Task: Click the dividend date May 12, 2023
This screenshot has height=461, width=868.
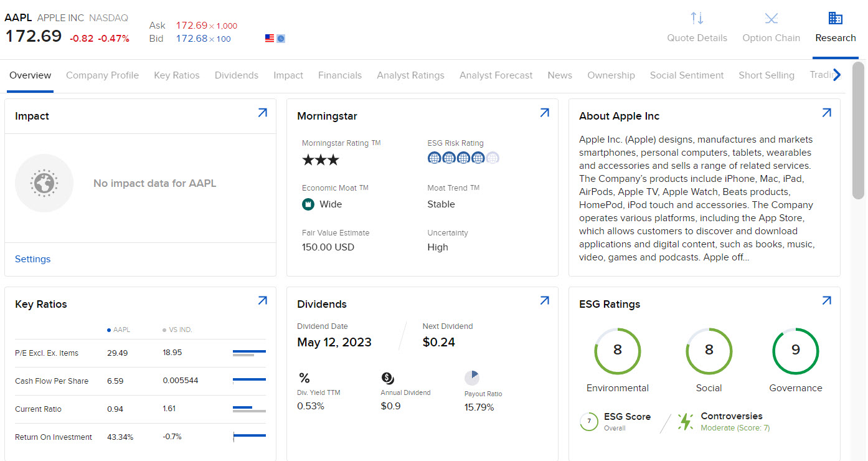Action: pyautogui.click(x=334, y=342)
